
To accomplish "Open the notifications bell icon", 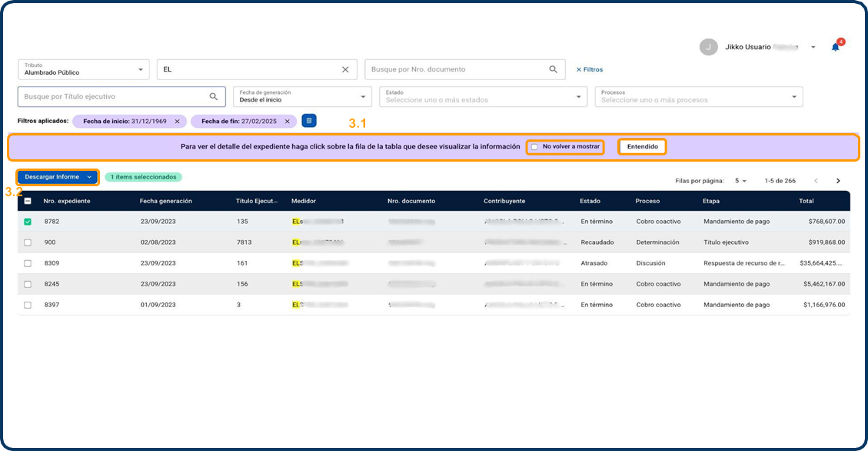I will tap(835, 47).
